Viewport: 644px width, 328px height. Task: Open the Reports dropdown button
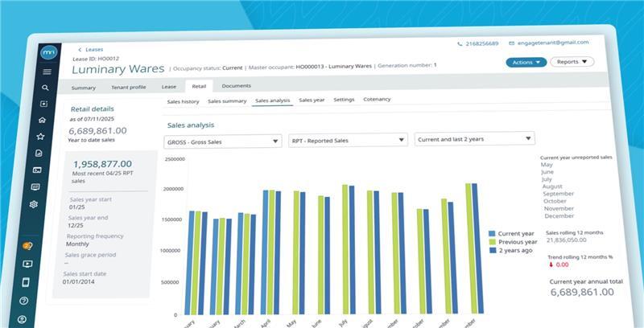tap(572, 62)
